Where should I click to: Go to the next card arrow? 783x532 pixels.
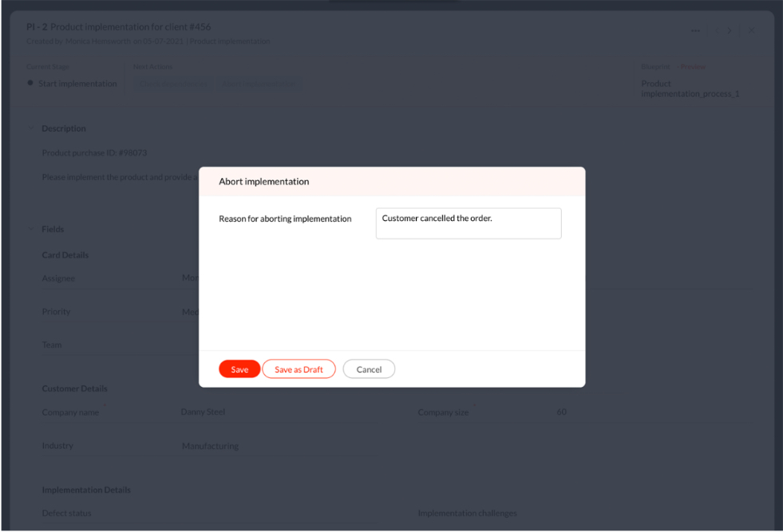click(730, 30)
